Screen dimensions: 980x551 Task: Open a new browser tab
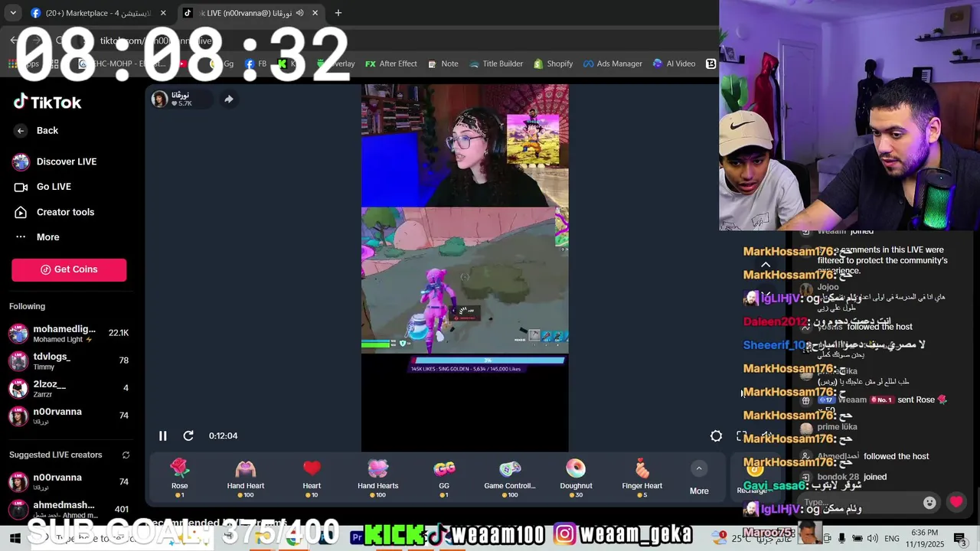338,13
